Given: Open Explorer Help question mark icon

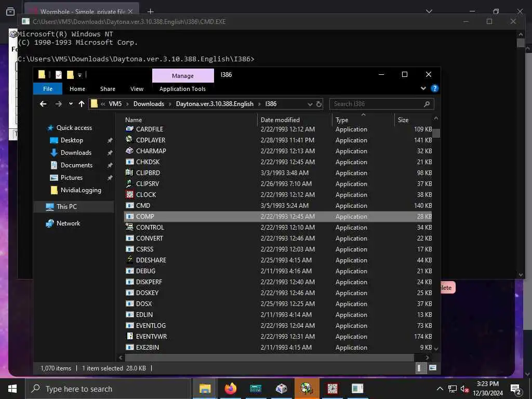Looking at the screenshot, I should pyautogui.click(x=434, y=88).
